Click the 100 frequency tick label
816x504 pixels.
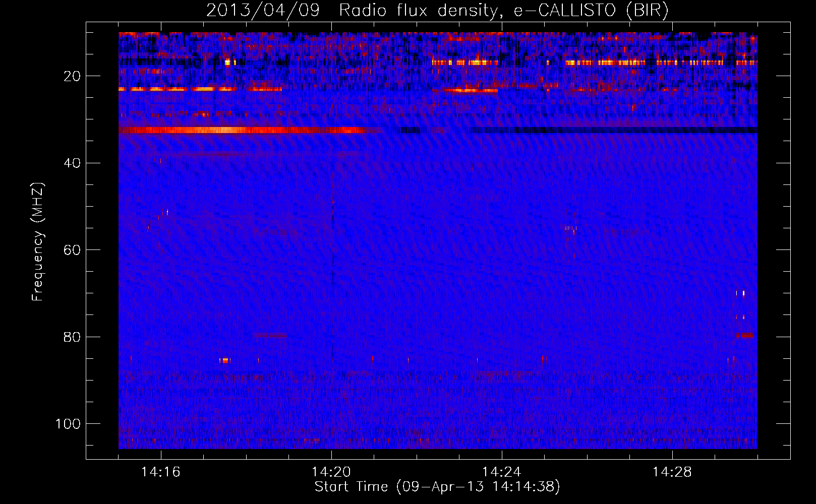pos(68,424)
